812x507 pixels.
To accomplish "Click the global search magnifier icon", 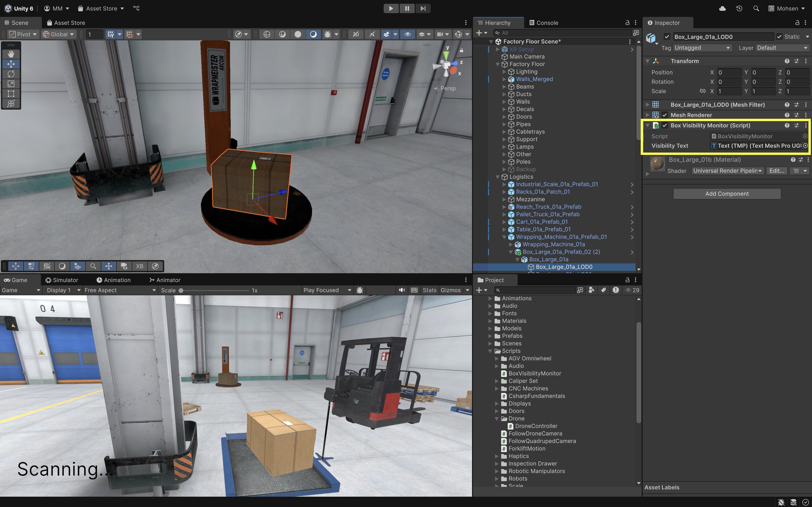I will pos(756,8).
